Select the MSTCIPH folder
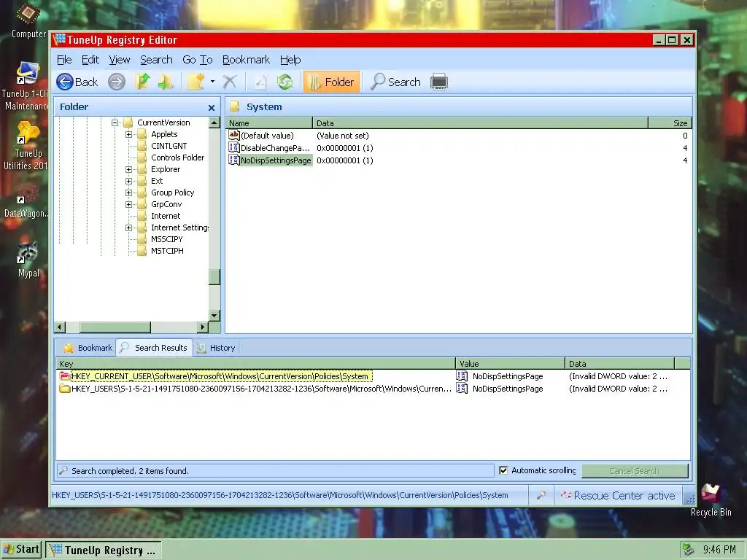The height and width of the screenshot is (560, 747). tap(167, 251)
